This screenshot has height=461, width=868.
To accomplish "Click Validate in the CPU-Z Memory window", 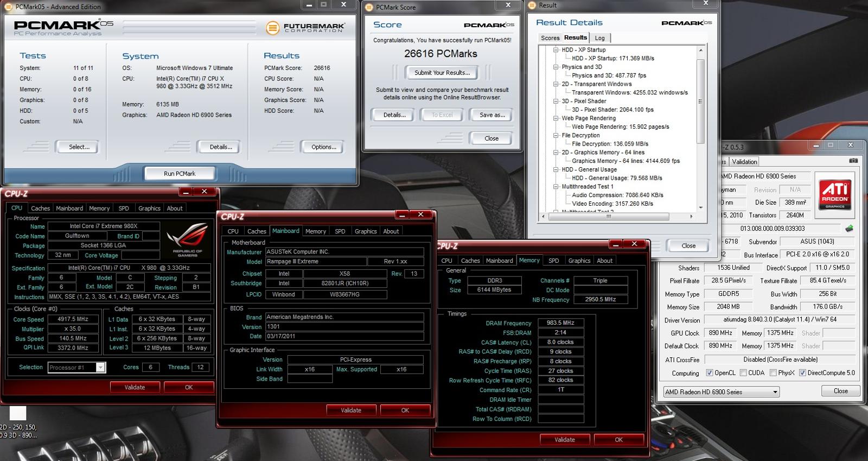I will click(x=565, y=440).
